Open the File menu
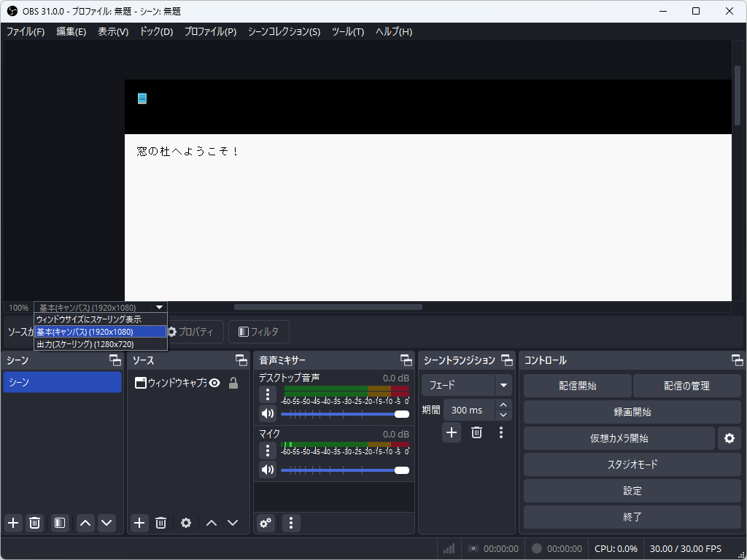Screen dimensions: 747x560 point(26,32)
